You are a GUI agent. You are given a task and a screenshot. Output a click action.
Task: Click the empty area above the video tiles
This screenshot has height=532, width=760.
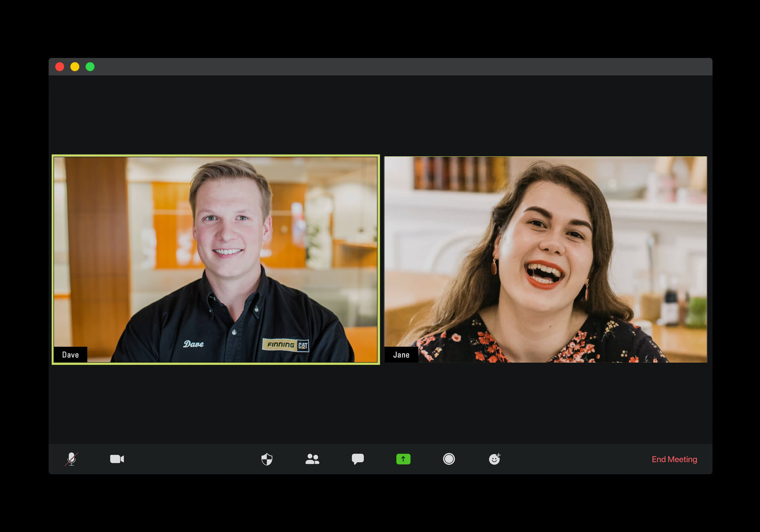(380, 115)
